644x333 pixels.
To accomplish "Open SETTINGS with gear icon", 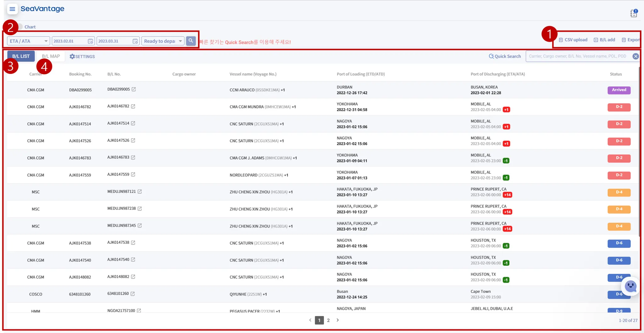I will click(82, 57).
